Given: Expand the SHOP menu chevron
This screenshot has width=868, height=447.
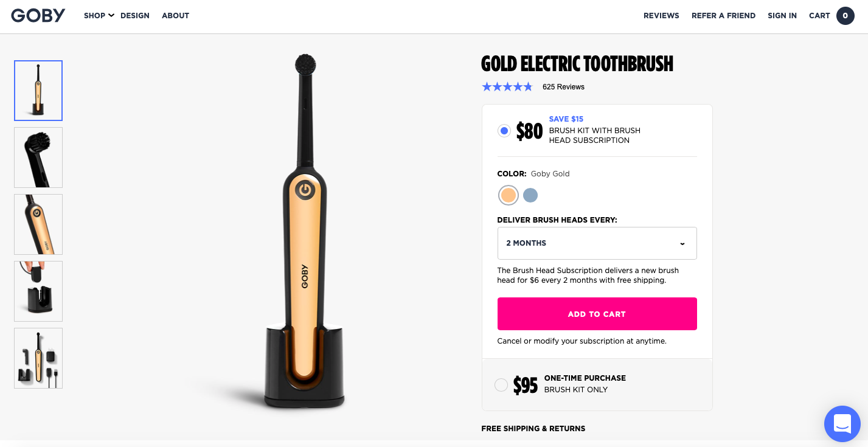Looking at the screenshot, I should [111, 16].
